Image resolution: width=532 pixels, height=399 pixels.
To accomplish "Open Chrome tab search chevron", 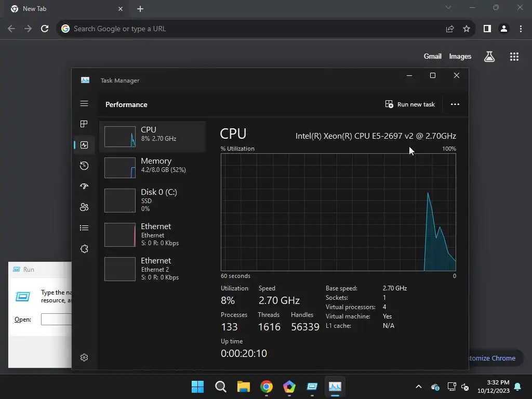I will 448,7.
